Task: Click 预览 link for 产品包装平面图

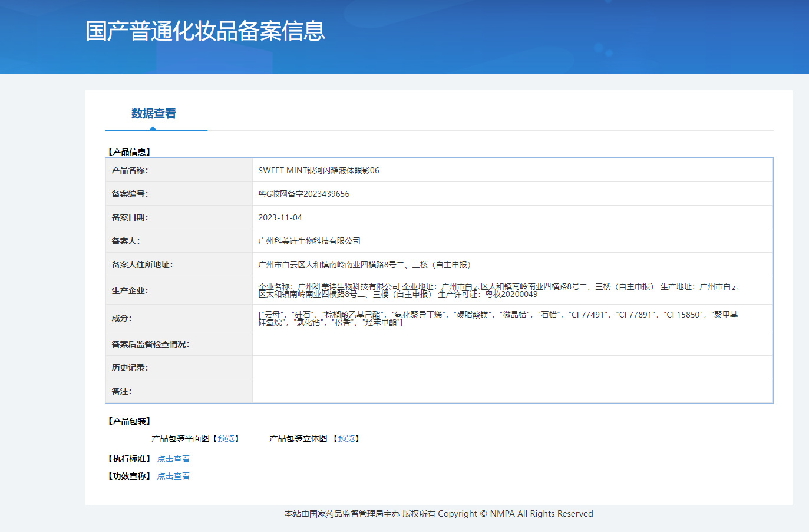Action: point(226,438)
